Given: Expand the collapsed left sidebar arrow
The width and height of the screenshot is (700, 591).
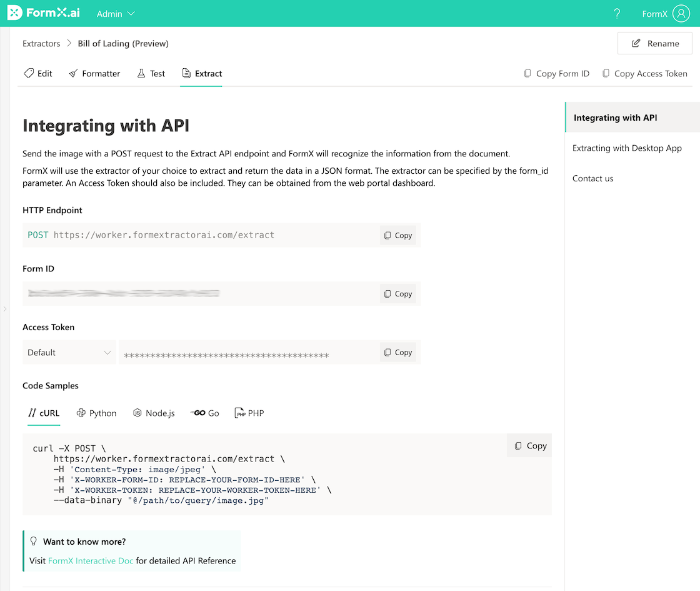Looking at the screenshot, I should coord(4,309).
